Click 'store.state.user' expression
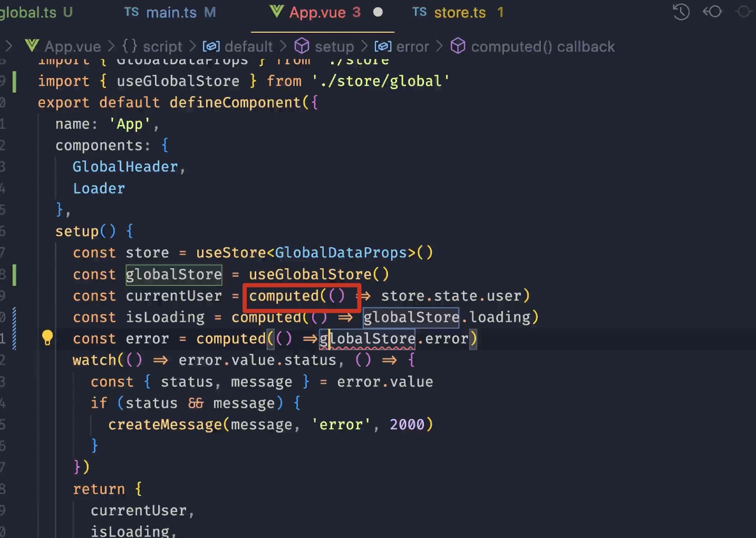Screen dimensions: 756x538 tap(451, 296)
